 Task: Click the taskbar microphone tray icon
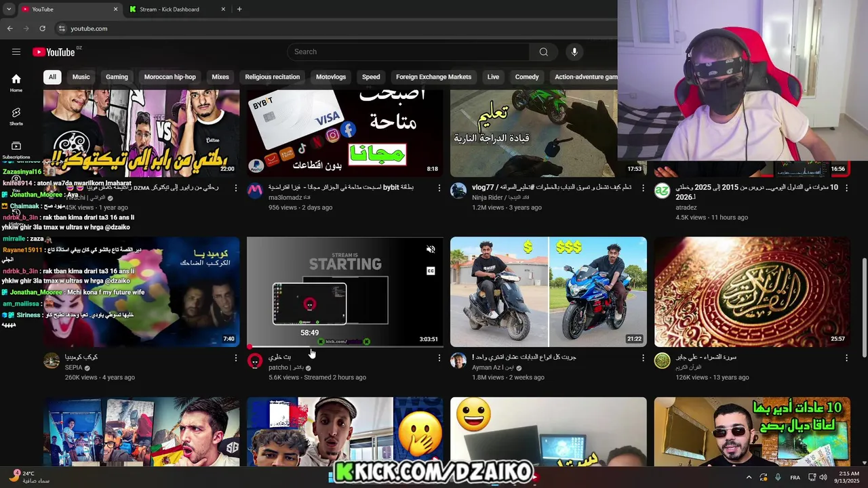[x=778, y=477]
